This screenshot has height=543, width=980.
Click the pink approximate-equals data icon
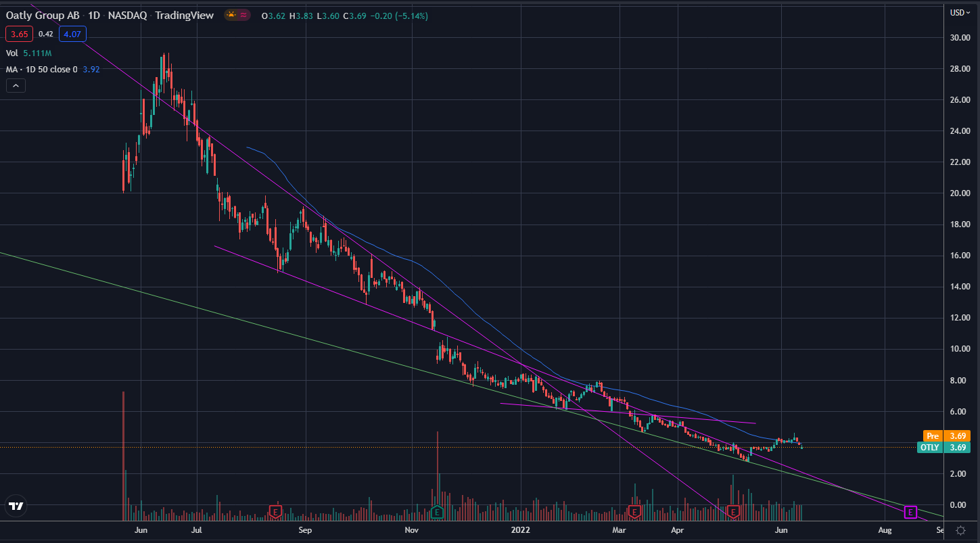(x=243, y=16)
